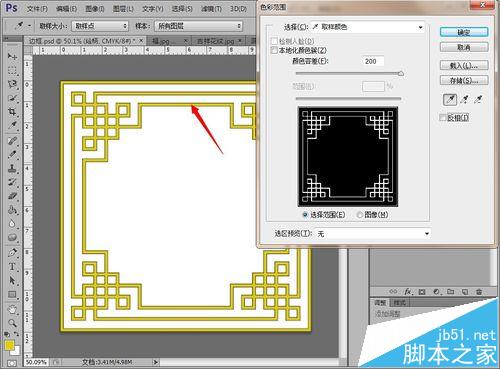Open Selection Preview (选区预览) dropdown
The width and height of the screenshot is (500, 369).
[373, 234]
